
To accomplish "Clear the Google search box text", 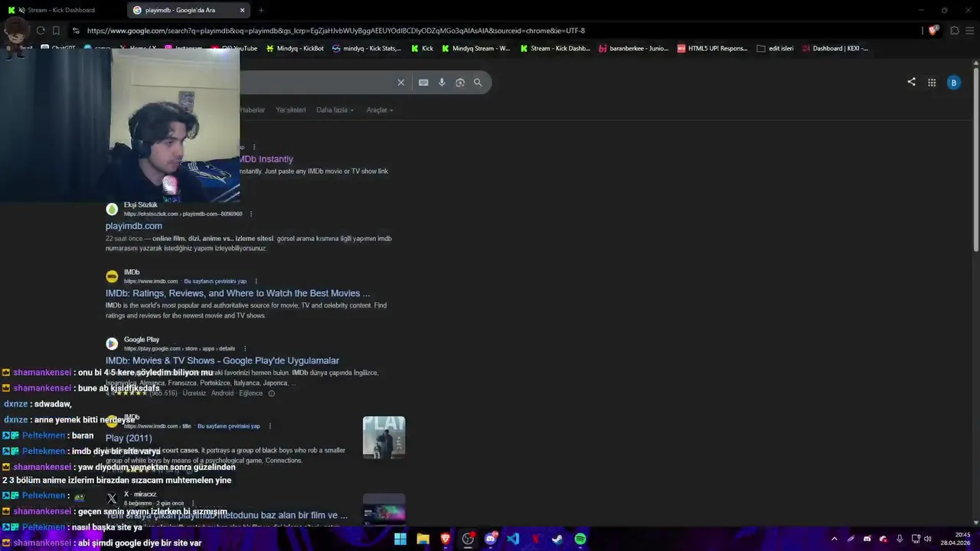I will tap(400, 83).
